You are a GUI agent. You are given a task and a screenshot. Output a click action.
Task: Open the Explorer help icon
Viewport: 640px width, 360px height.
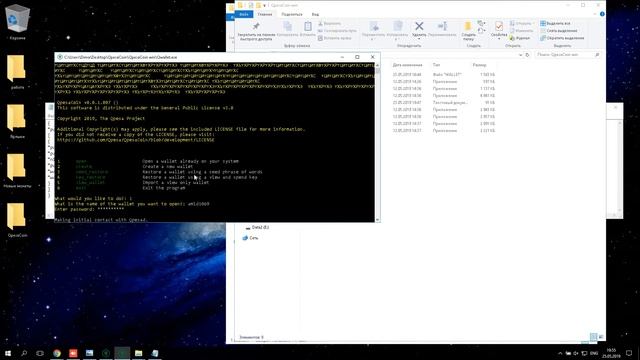pyautogui.click(x=602, y=14)
